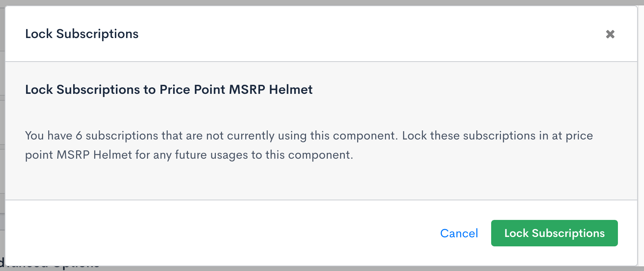The height and width of the screenshot is (271, 644).
Task: Click the phrase "future usages" in message
Action: (212, 155)
